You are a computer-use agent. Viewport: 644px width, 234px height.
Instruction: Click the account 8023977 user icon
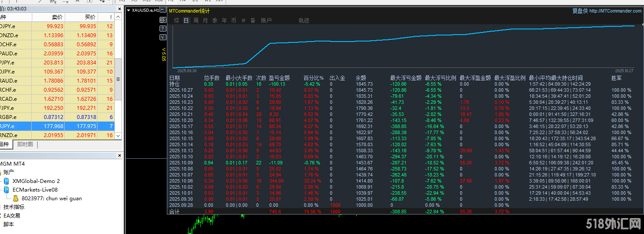coord(16,199)
